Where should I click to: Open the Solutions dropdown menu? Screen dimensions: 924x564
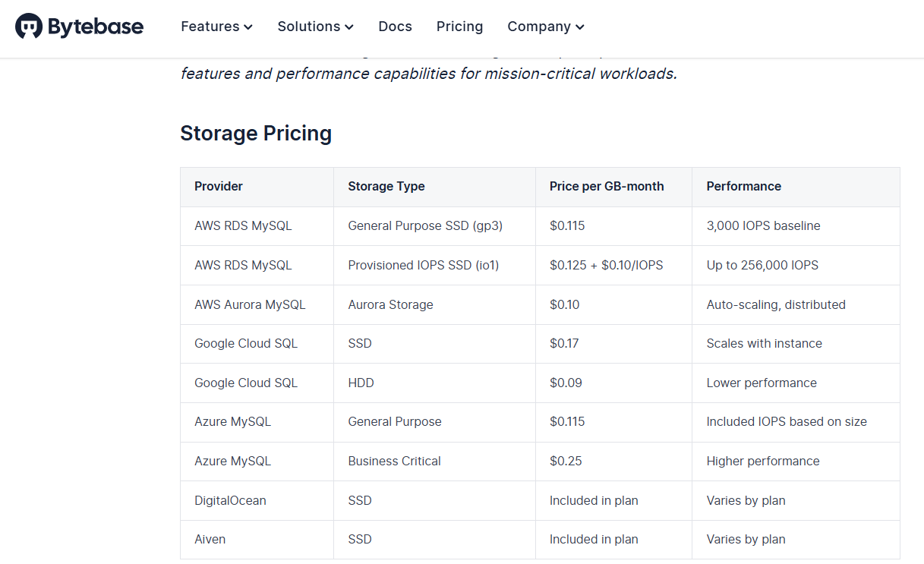coord(315,27)
